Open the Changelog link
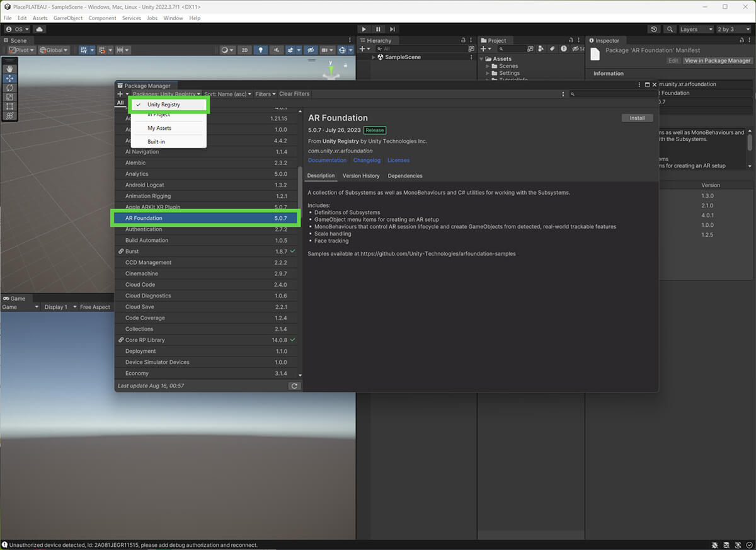Screen dimensions: 756x550 (x=367, y=160)
